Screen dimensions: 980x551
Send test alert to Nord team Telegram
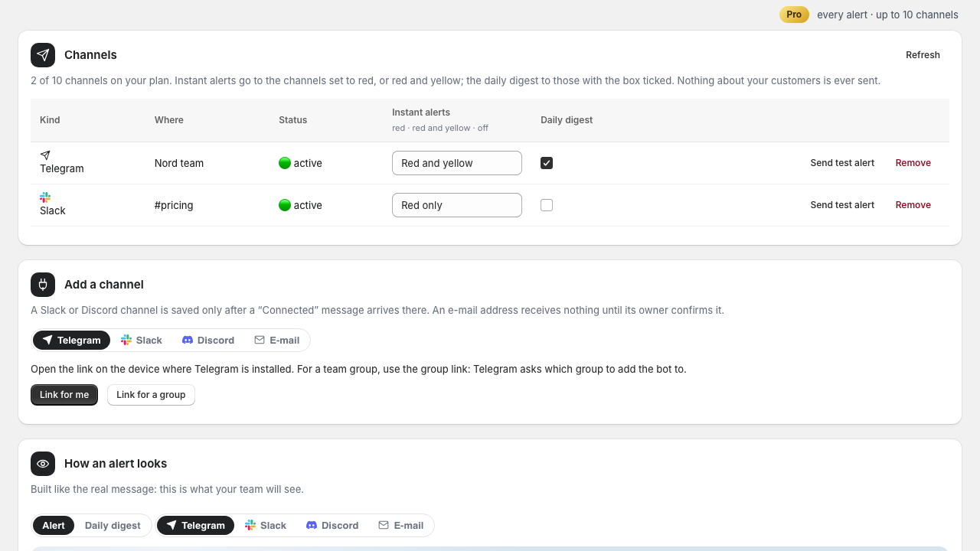[x=842, y=163]
